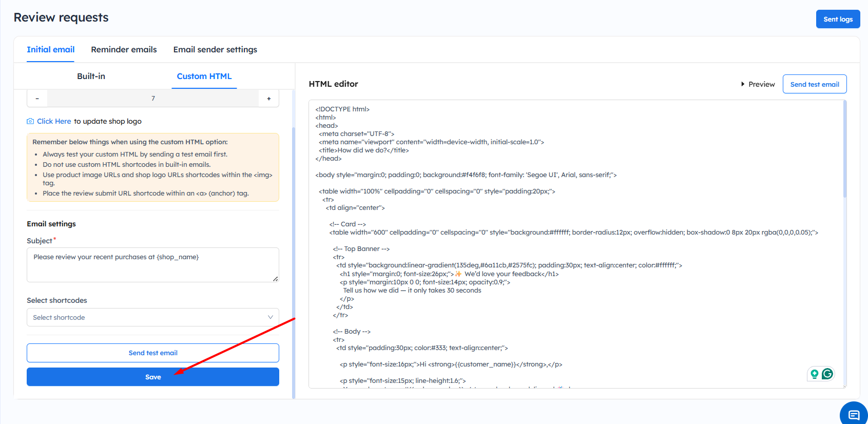
Task: Click the green lightbulb suggestion icon
Action: (814, 374)
